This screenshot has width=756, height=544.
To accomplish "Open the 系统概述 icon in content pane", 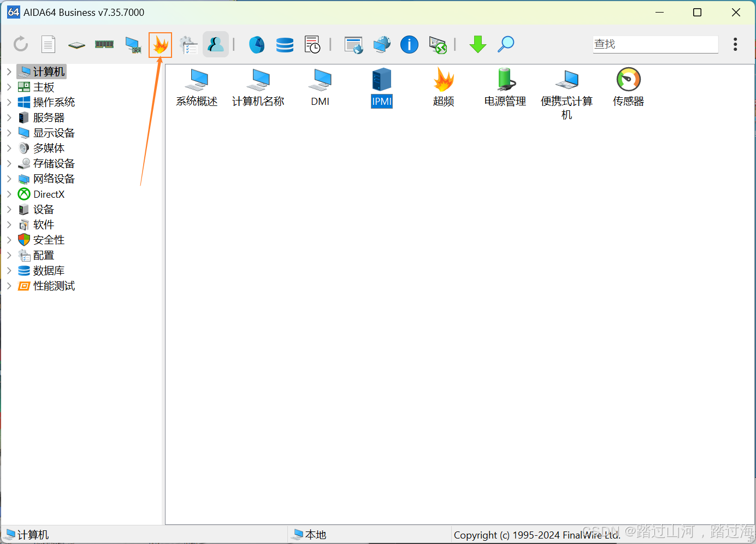I will [197, 87].
